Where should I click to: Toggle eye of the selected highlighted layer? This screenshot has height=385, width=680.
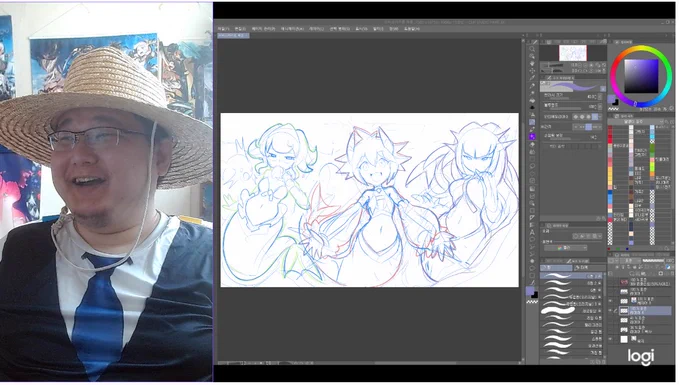(611, 310)
